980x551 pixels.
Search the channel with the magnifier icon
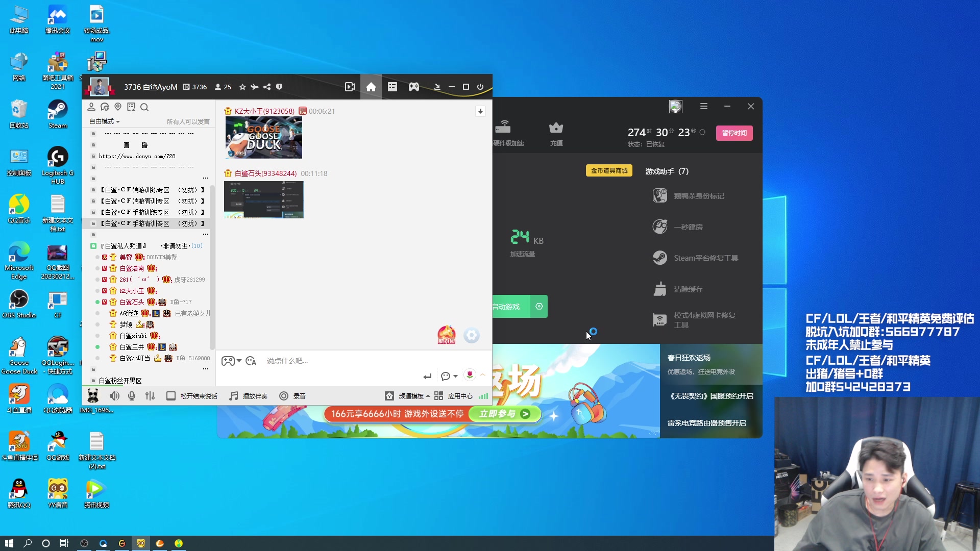[x=144, y=107]
